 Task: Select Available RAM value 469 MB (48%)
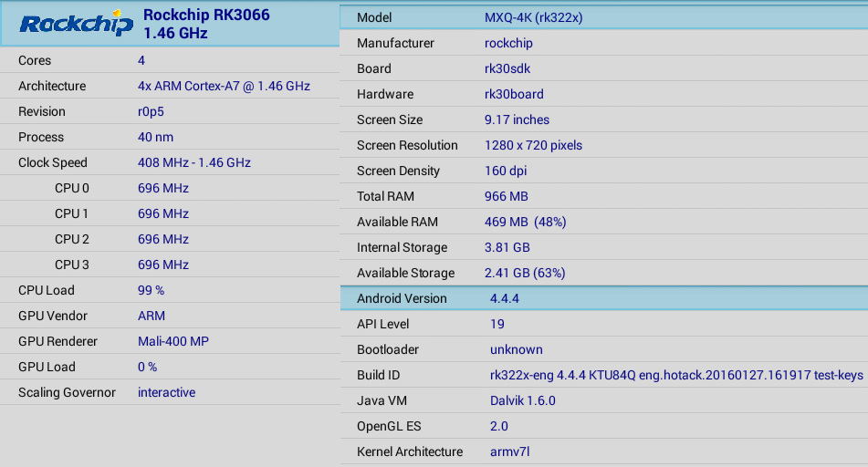526,222
